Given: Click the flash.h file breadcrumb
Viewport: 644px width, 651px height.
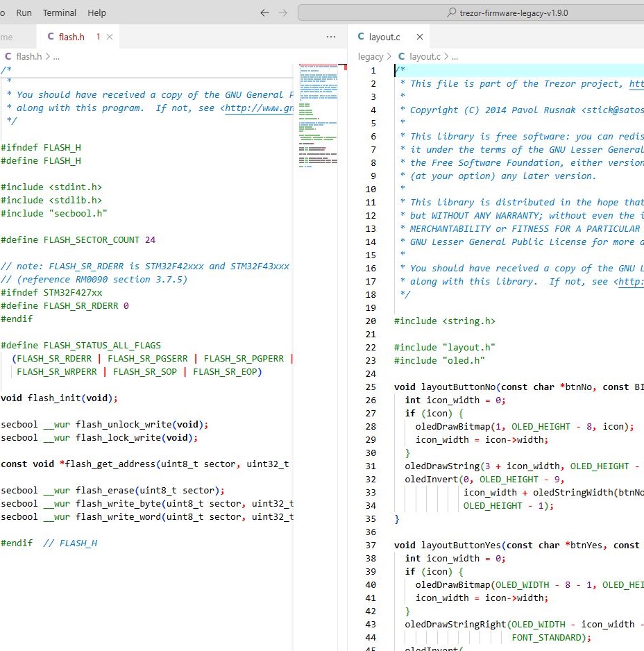Looking at the screenshot, I should click(x=28, y=57).
